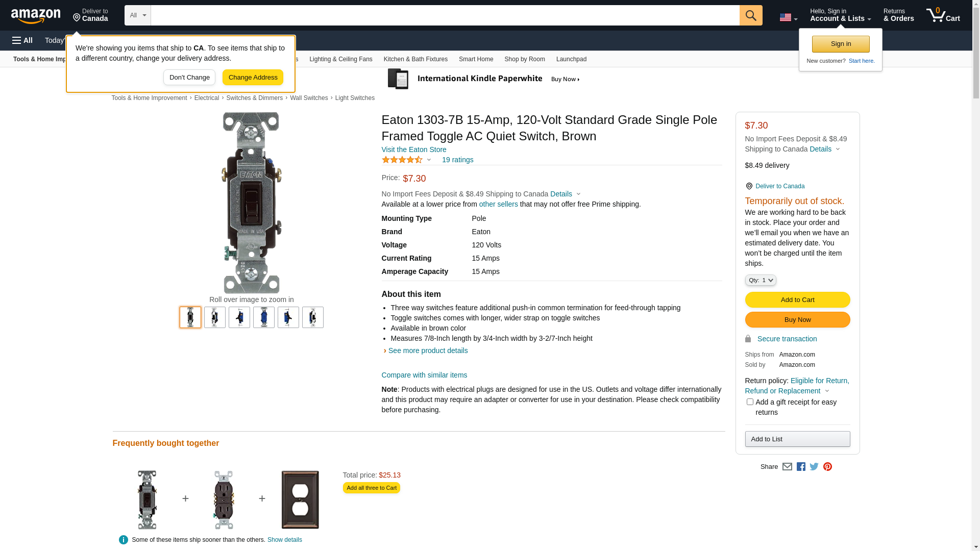The height and width of the screenshot is (551, 980).
Task: Click the Change Address button
Action: [253, 78]
